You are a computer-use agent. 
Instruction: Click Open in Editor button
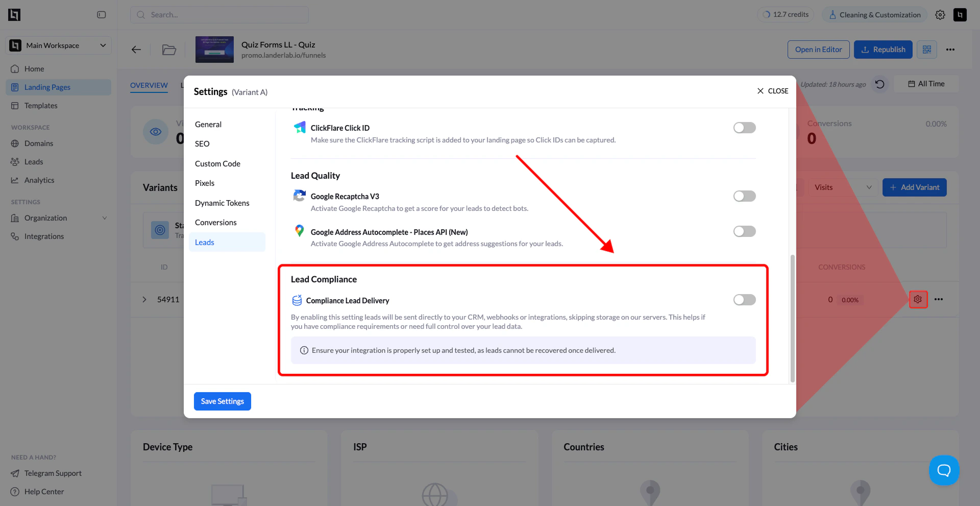(x=819, y=50)
